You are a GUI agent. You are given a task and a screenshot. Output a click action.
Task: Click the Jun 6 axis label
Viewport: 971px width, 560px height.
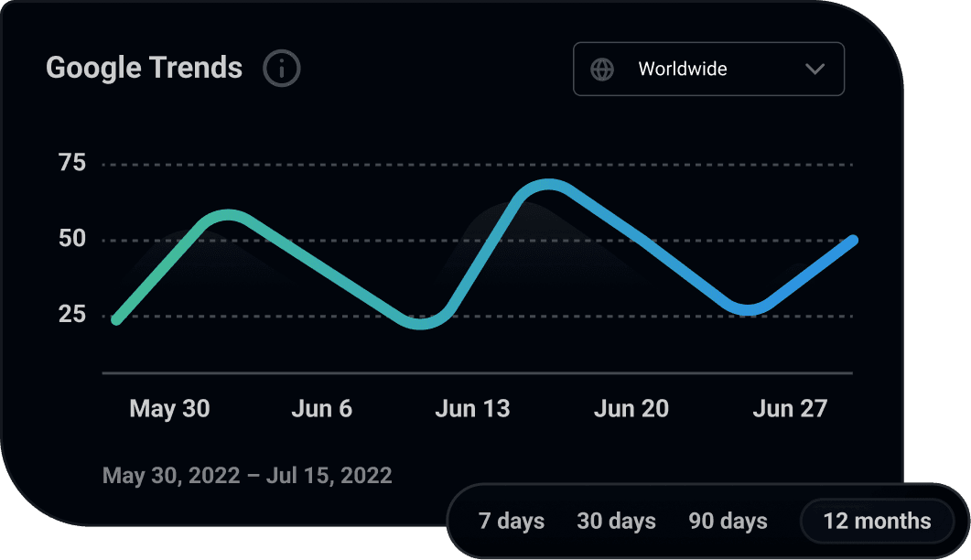(321, 409)
